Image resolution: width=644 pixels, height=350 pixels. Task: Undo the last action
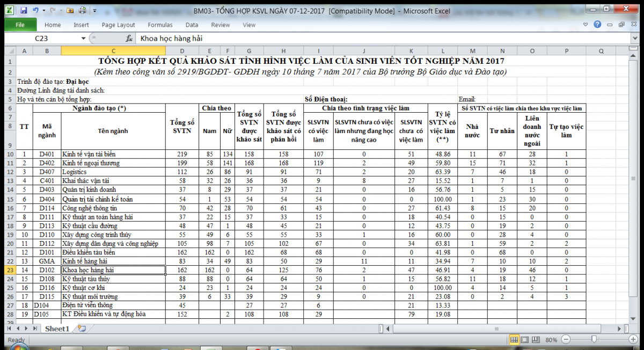click(35, 10)
